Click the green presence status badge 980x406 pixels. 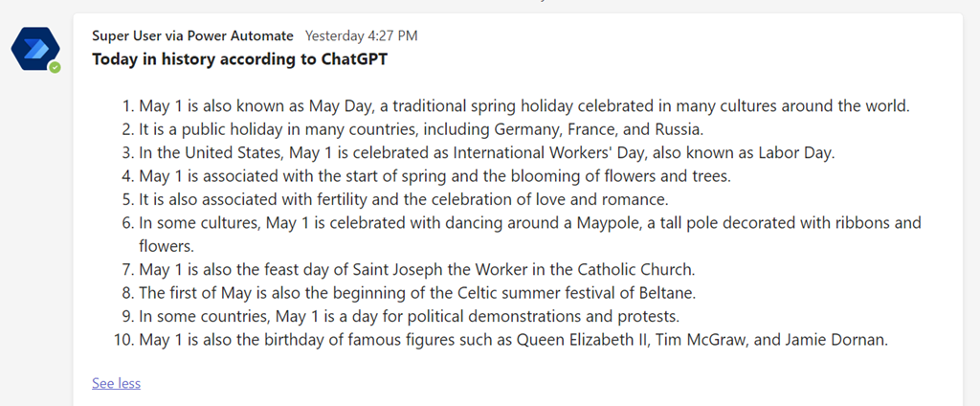(x=56, y=67)
